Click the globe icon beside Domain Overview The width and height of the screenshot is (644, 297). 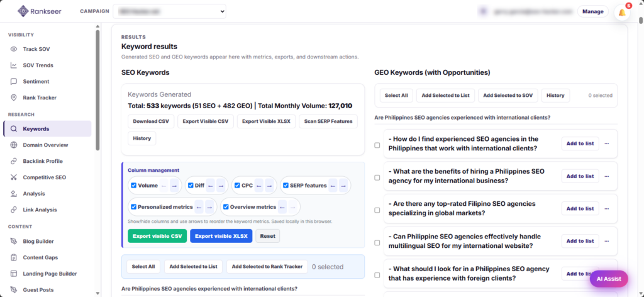(14, 145)
